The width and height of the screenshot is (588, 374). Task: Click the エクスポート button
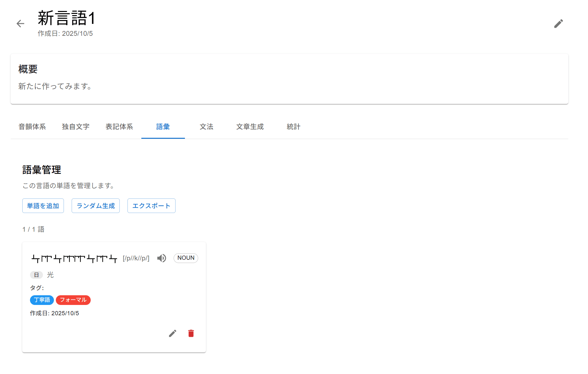[151, 206]
